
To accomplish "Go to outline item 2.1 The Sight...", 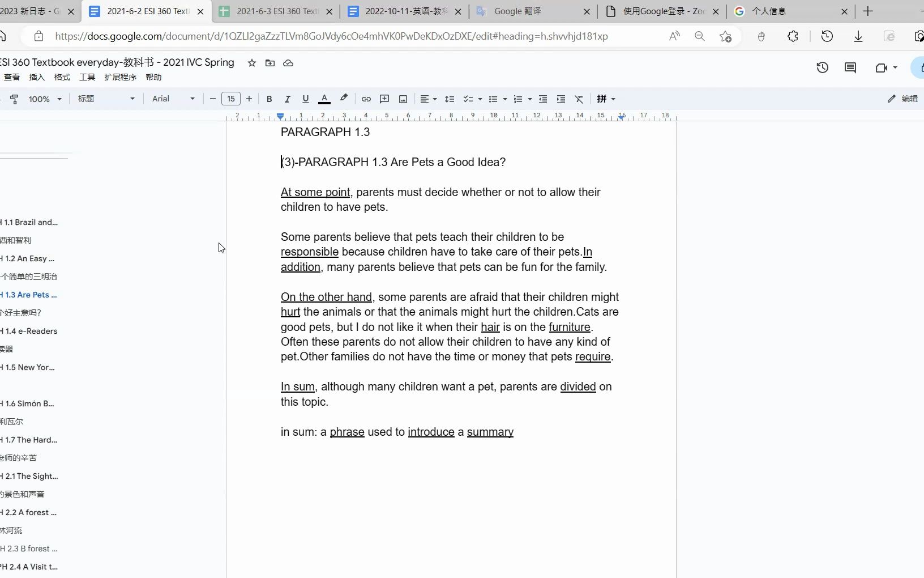I will tap(29, 476).
